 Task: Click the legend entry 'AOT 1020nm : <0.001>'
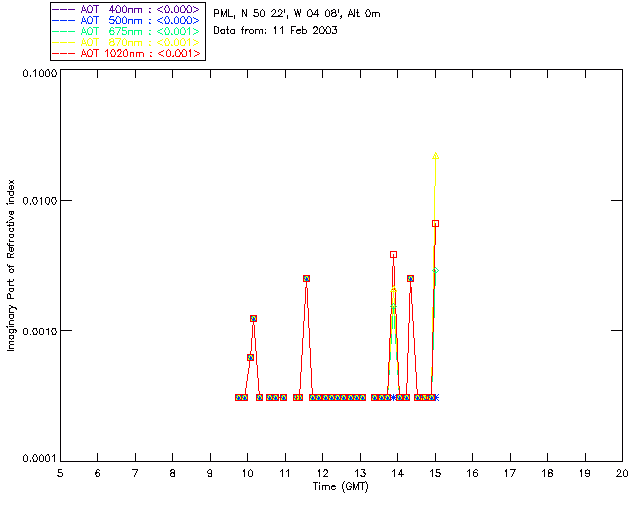coord(128,53)
